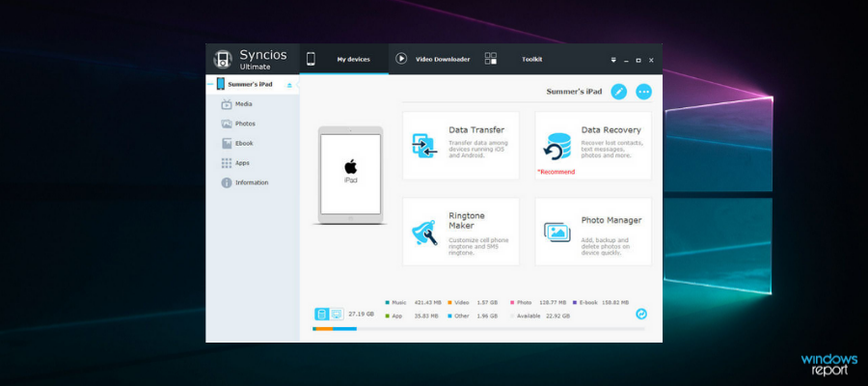Open the Information section

[x=252, y=182]
